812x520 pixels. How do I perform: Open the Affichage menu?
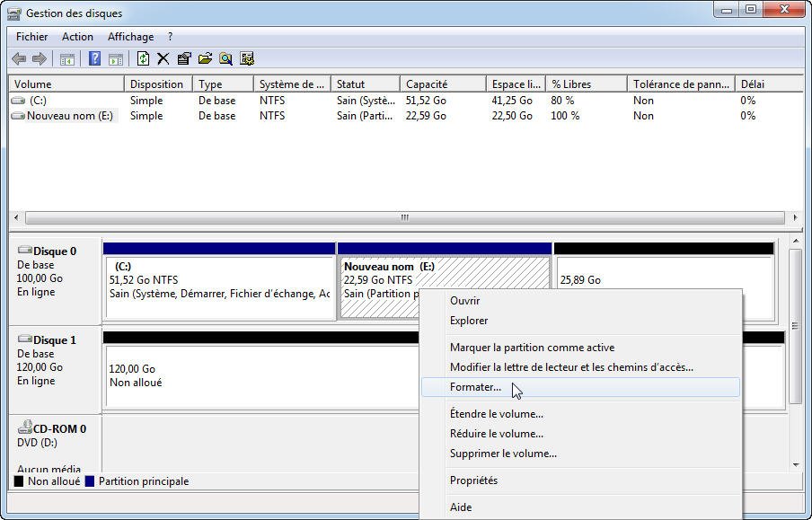[x=130, y=37]
